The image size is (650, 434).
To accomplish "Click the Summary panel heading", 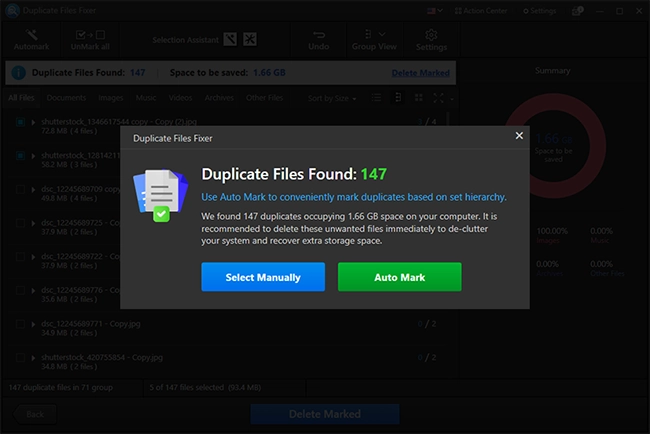I will click(x=553, y=71).
